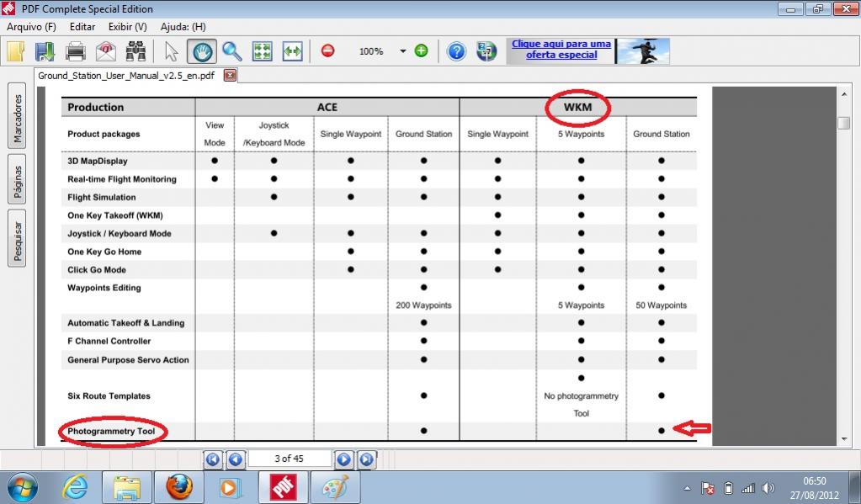Toggle the hand pan tool

(x=201, y=51)
